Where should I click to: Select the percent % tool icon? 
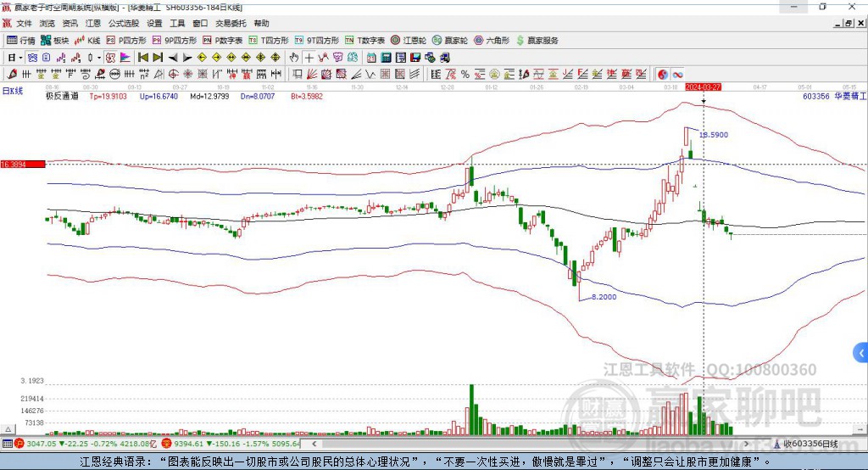pyautogui.click(x=465, y=75)
